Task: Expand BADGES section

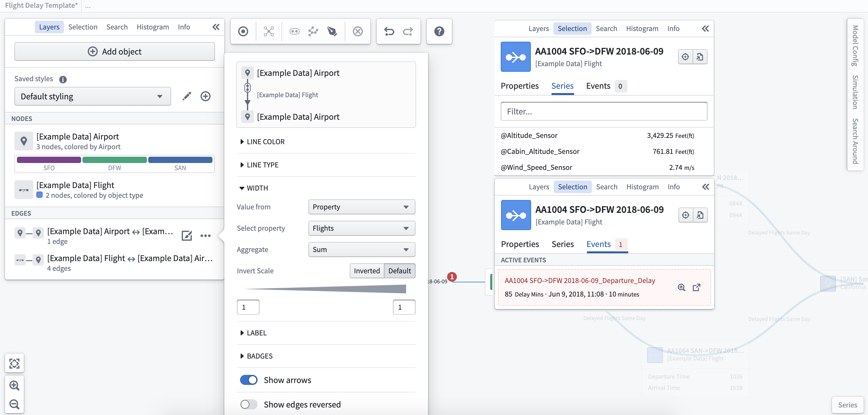Action: [256, 356]
